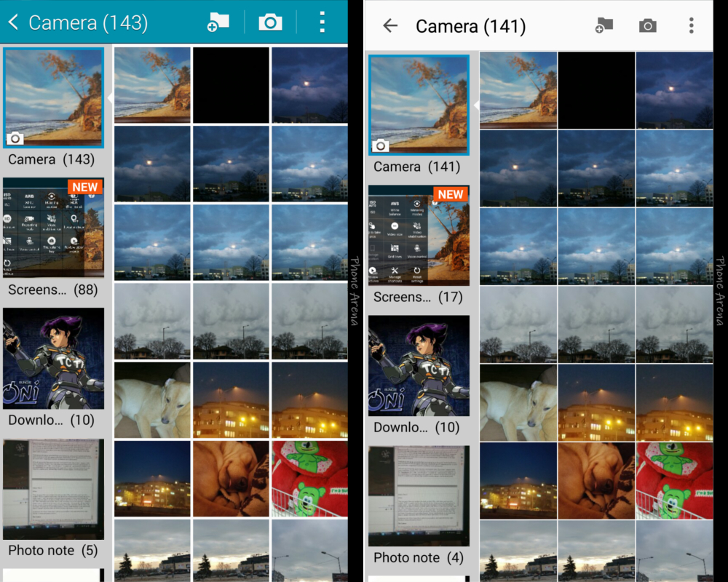Viewport: 728px width, 582px height.
Task: Open three-dot overflow menu in teal header
Action: click(322, 22)
